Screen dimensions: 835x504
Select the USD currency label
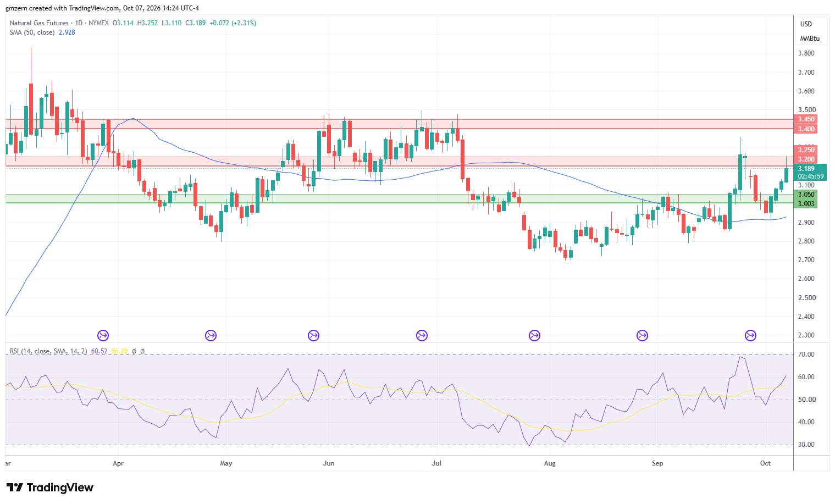coord(806,24)
